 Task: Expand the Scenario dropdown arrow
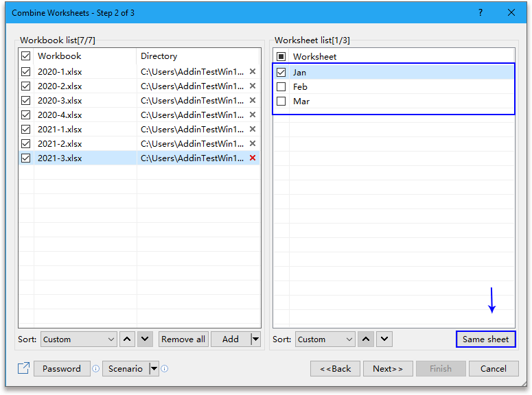click(x=154, y=368)
